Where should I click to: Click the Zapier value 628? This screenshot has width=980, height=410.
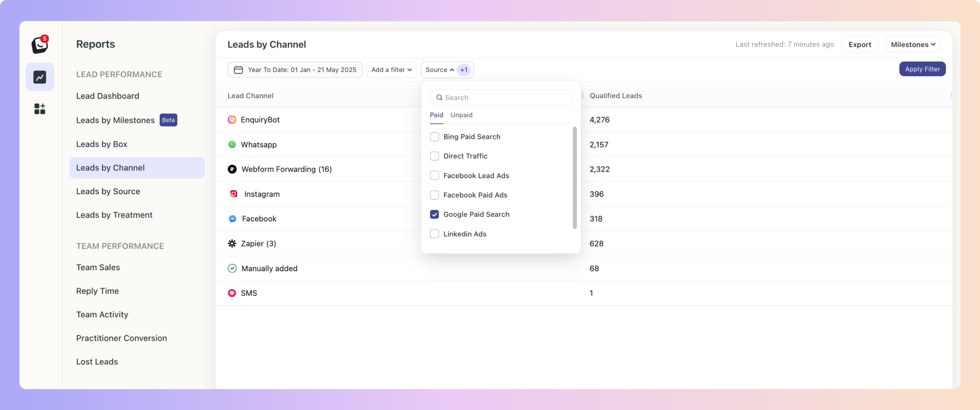(596, 244)
